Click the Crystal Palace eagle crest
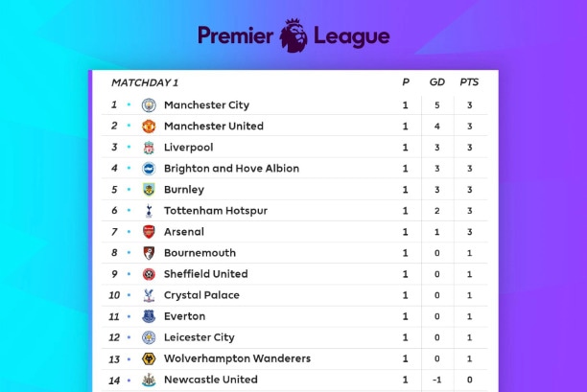The width and height of the screenshot is (587, 392). tap(149, 295)
